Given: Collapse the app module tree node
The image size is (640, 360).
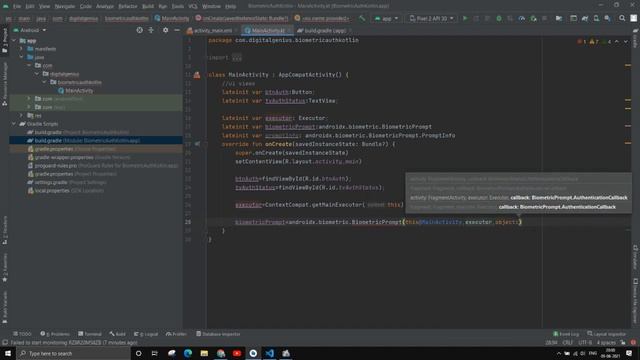Looking at the screenshot, I should 14,40.
